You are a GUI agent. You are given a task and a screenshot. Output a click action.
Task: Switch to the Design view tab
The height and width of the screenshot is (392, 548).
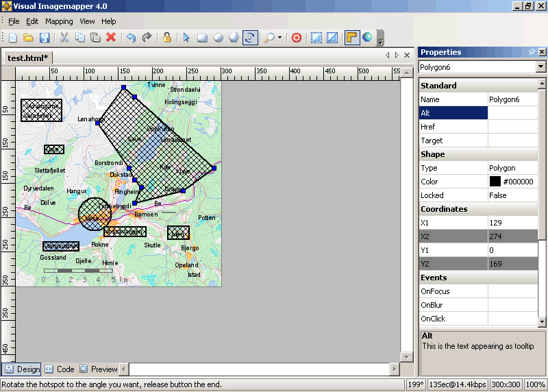click(21, 369)
